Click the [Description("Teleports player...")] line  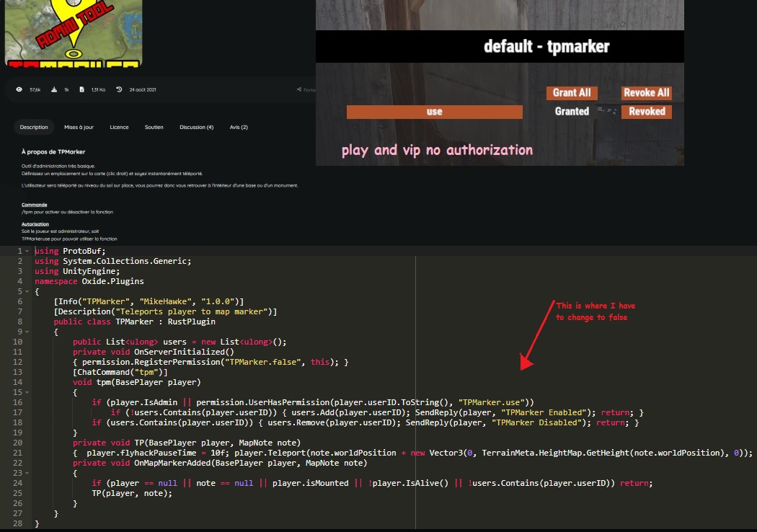tap(166, 312)
